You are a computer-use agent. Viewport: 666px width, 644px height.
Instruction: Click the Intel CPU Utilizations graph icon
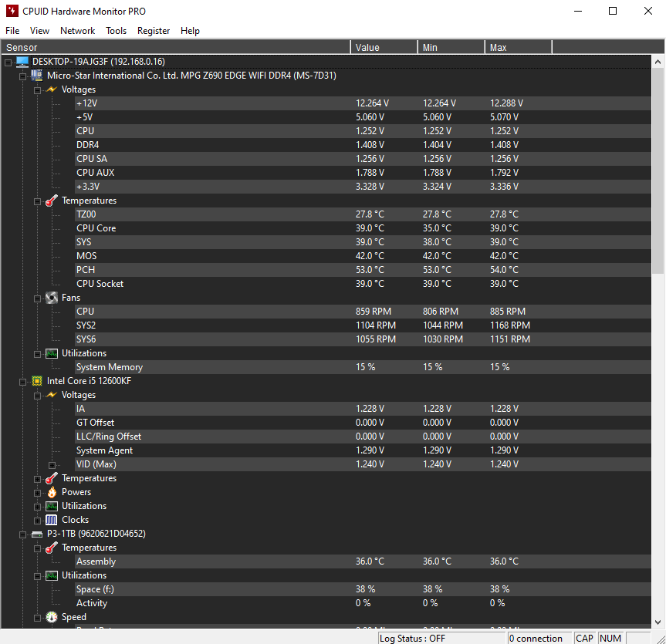coord(52,506)
